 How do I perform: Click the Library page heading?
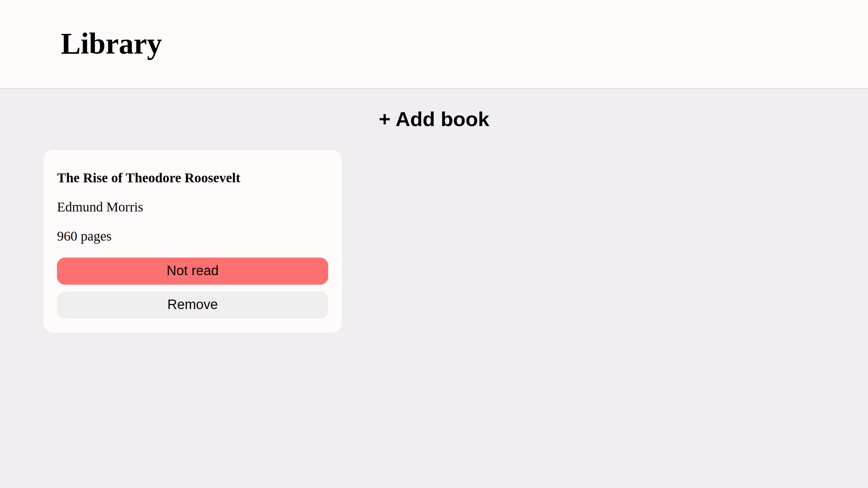pyautogui.click(x=111, y=44)
